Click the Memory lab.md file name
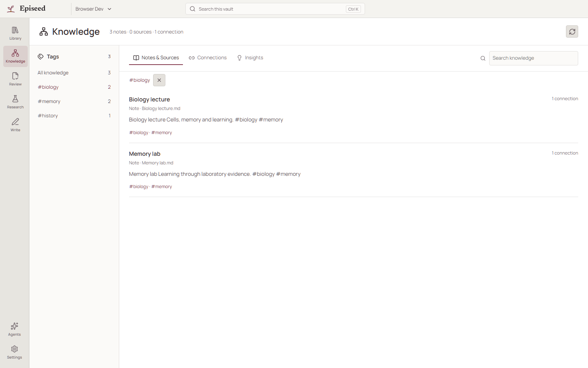The height and width of the screenshot is (368, 588). pos(158,163)
